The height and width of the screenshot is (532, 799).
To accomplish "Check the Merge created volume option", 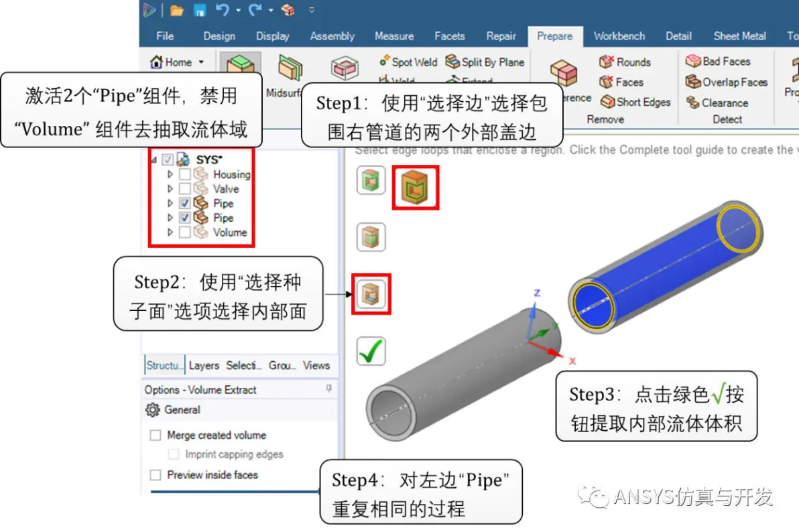I will pos(156,435).
